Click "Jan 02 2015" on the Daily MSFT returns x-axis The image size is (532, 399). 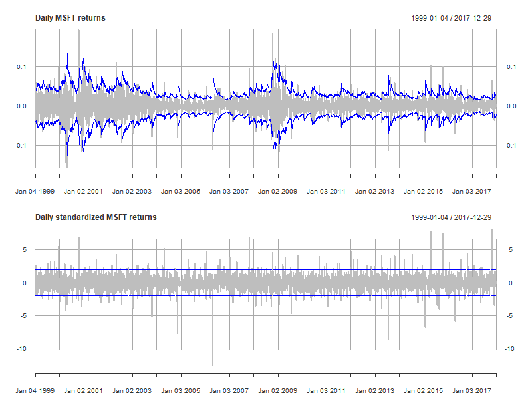(423, 192)
